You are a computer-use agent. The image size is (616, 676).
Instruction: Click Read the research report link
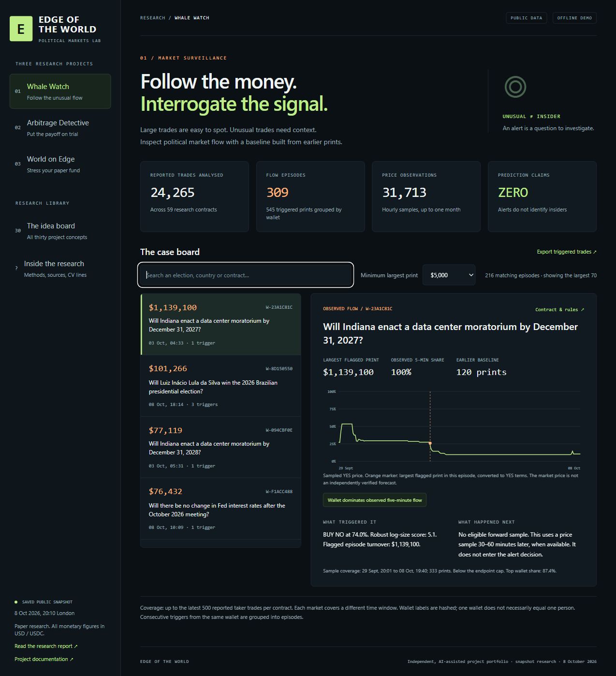(x=46, y=646)
